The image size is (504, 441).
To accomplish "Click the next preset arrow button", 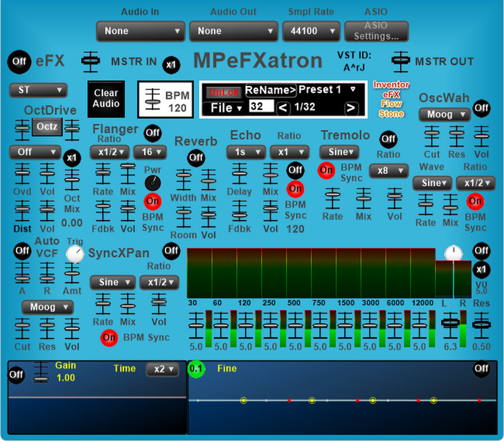I will 352,108.
